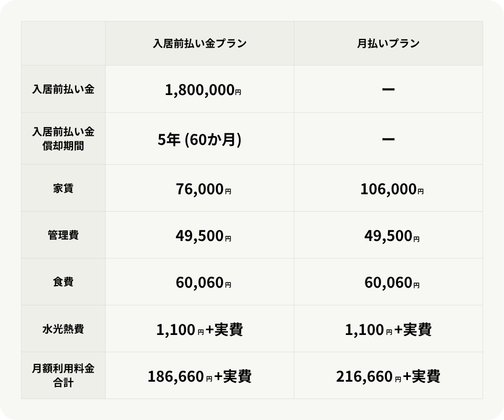Select the 106,000円 monthly plan rent

click(x=392, y=190)
